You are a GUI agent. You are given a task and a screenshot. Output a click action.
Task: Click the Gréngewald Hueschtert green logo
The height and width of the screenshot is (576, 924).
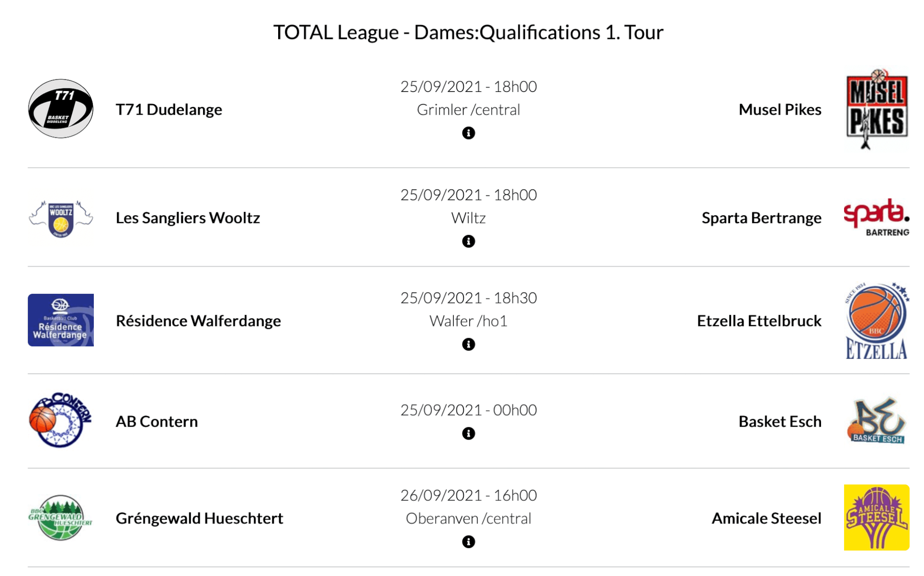[61, 518]
